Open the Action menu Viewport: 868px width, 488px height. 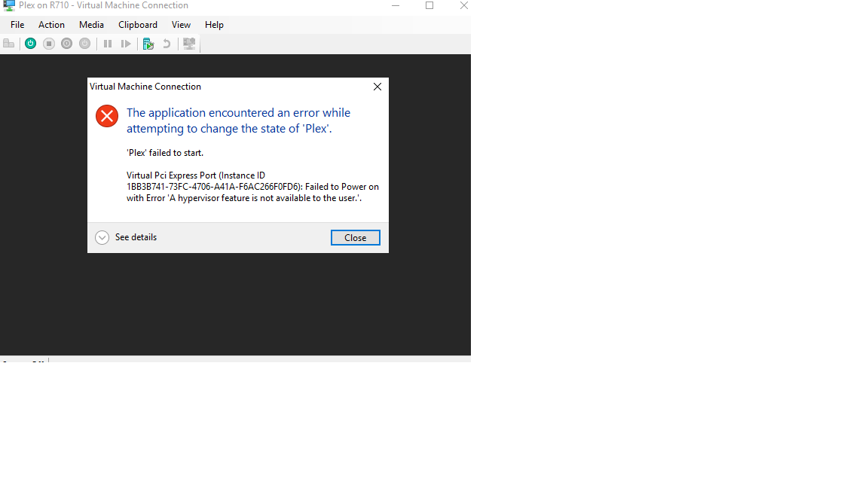pyautogui.click(x=51, y=25)
